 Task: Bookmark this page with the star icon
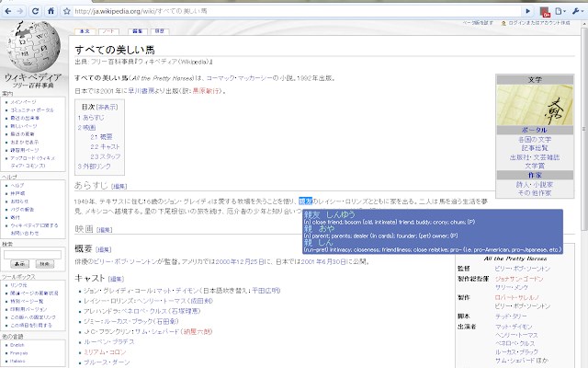[67, 11]
